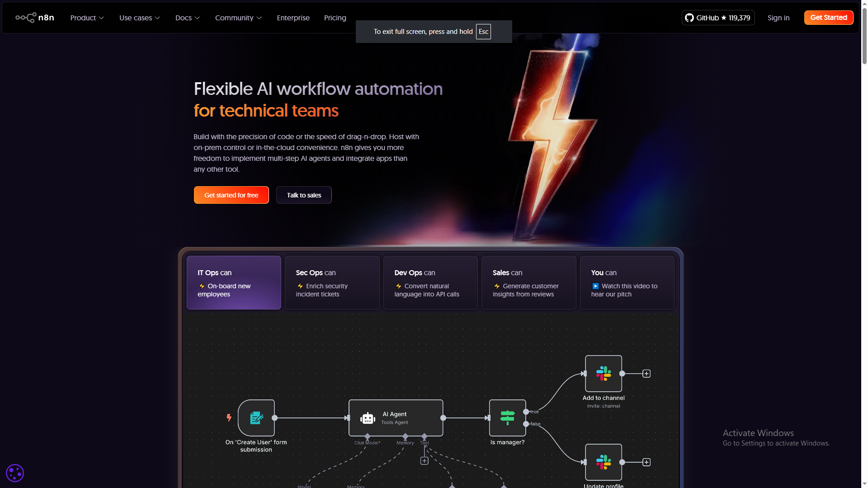Expand the Community menu chevron
This screenshot has height=488, width=868.
pyautogui.click(x=259, y=18)
